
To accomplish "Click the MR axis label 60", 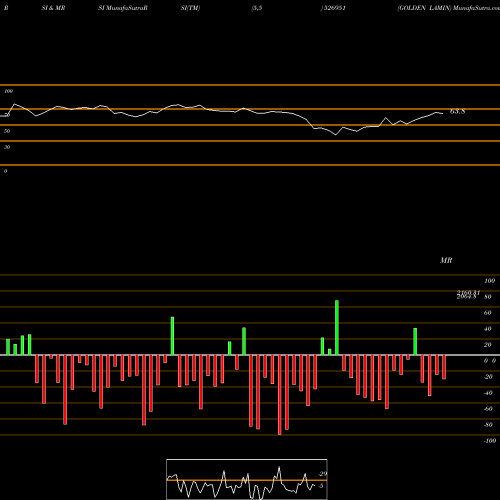I will click(487, 313).
